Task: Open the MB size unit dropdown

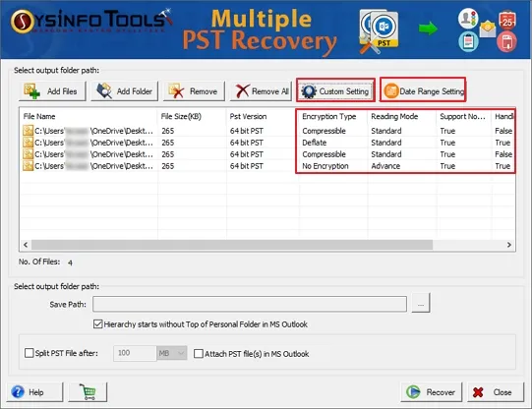Action: pyautogui.click(x=172, y=353)
